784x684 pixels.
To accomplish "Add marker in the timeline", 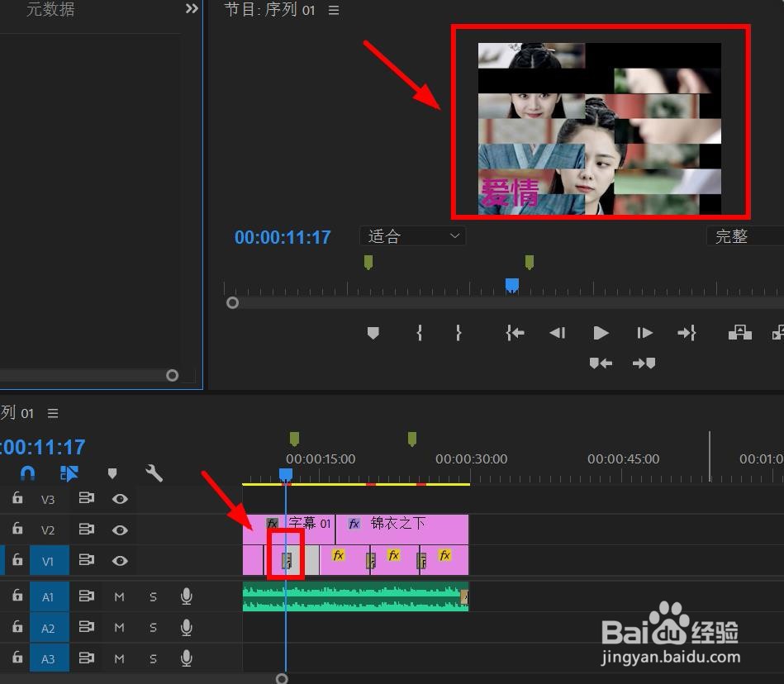I will 112,473.
